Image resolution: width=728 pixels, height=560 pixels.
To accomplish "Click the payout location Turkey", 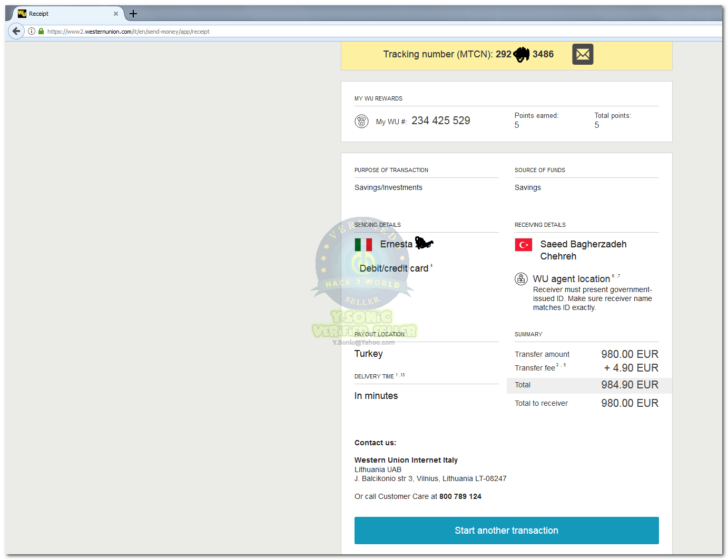I will pyautogui.click(x=369, y=354).
